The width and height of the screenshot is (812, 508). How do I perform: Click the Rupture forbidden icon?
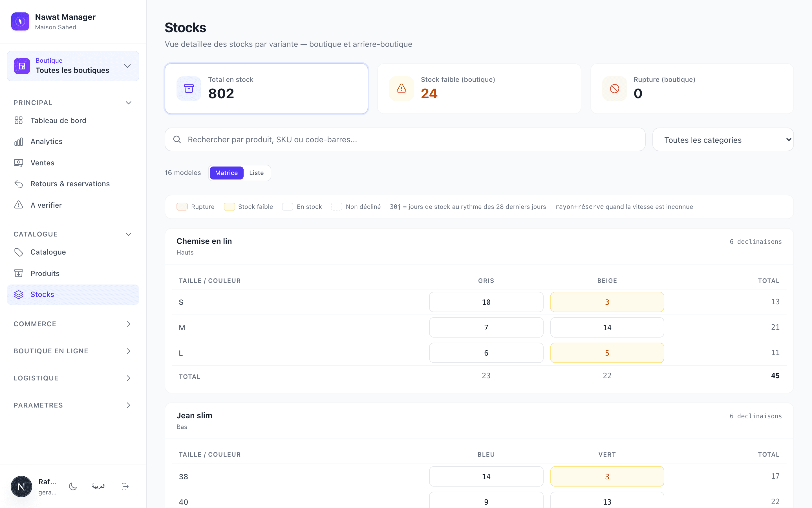point(614,89)
